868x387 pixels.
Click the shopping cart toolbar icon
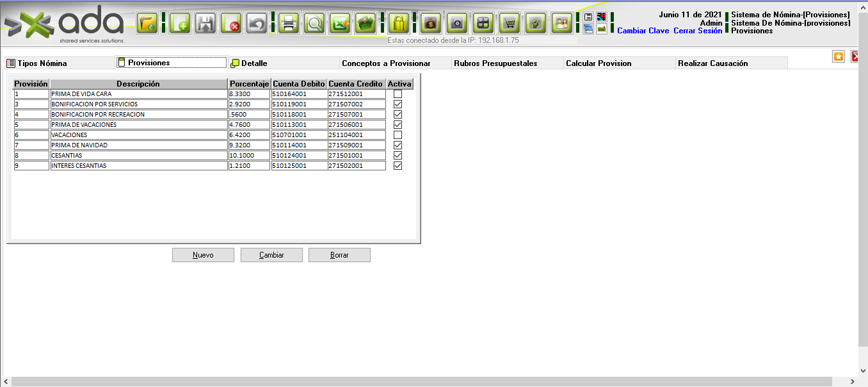click(509, 24)
